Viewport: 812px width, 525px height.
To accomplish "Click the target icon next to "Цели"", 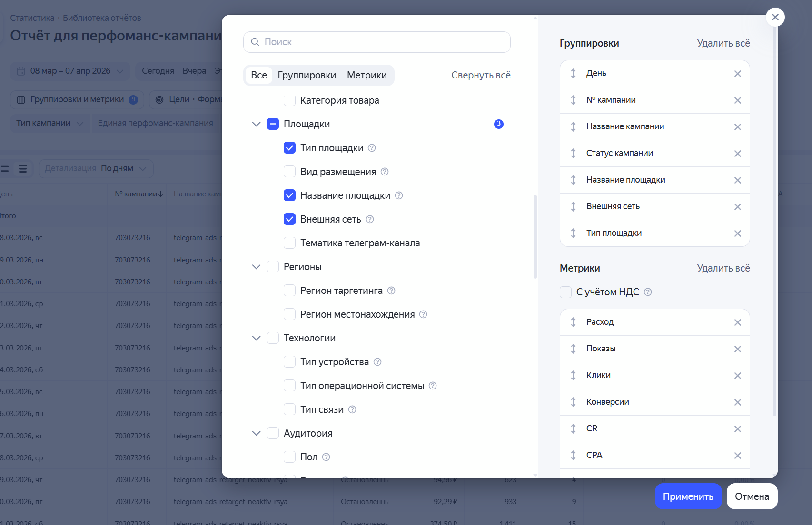I will pyautogui.click(x=159, y=99).
